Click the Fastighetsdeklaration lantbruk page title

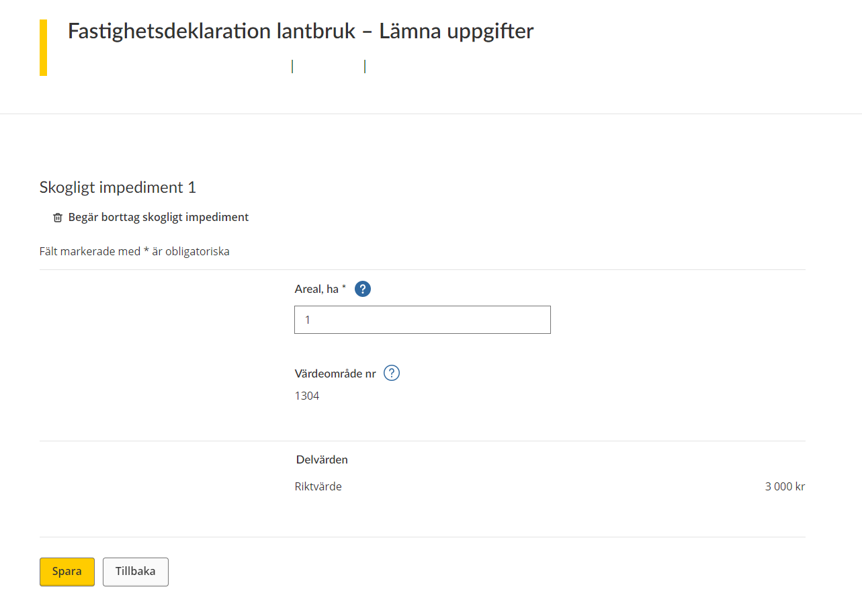301,31
